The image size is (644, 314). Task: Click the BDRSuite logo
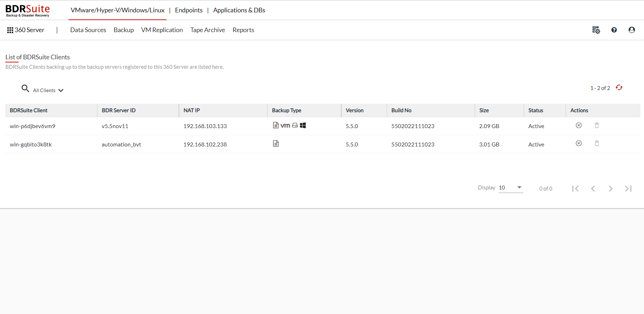tap(28, 11)
